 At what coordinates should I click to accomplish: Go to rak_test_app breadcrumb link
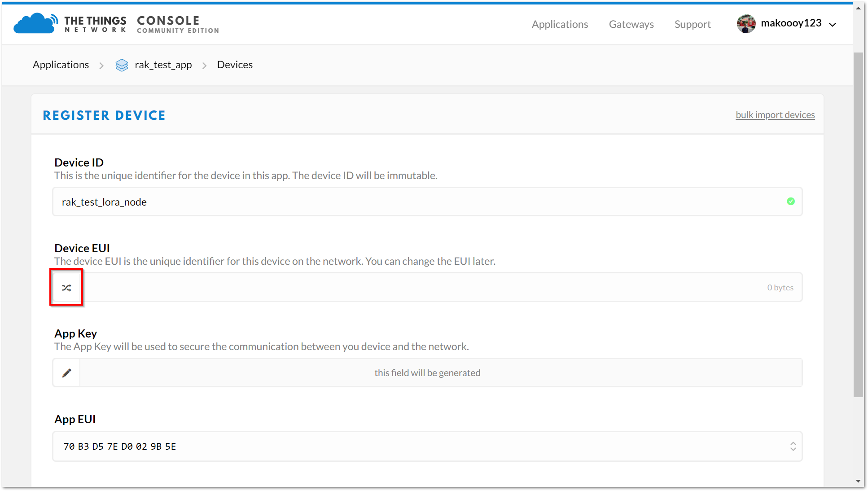click(x=163, y=65)
